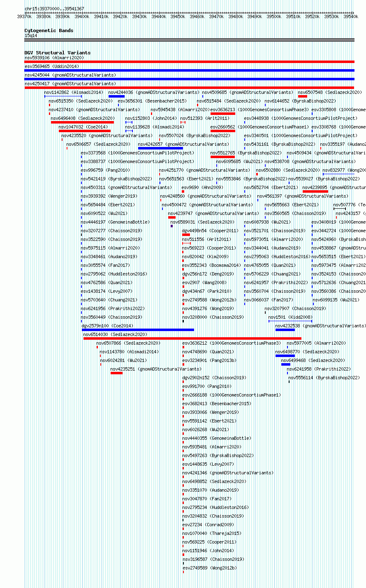Open nsv4446197 (GenomeinaBottle) variant label
This screenshot has width=366, height=588.
click(115, 222)
